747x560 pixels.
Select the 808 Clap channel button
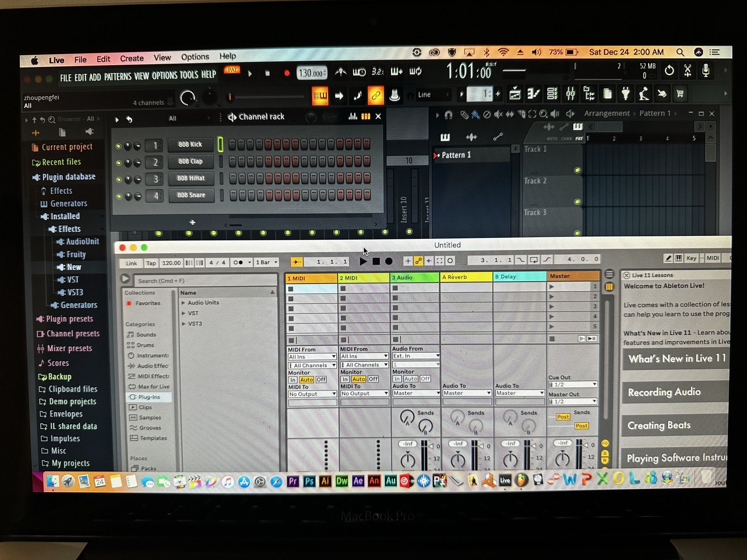[190, 161]
